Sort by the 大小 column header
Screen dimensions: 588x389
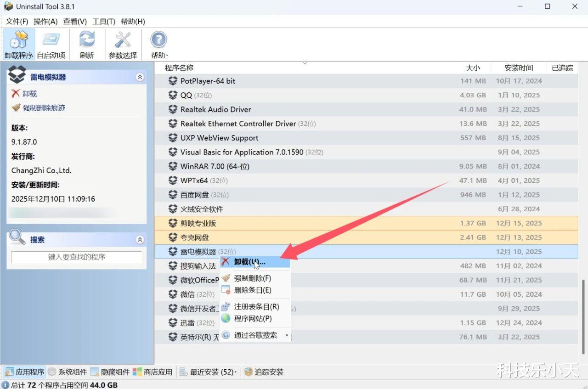[x=473, y=68]
